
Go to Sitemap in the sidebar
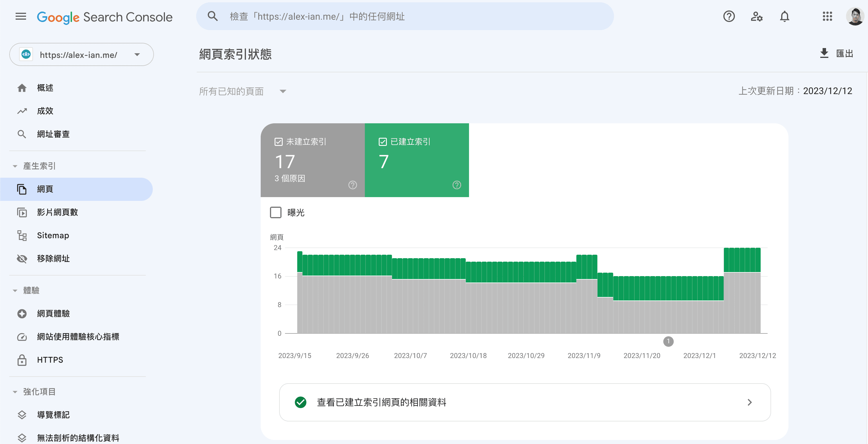pyautogui.click(x=53, y=235)
